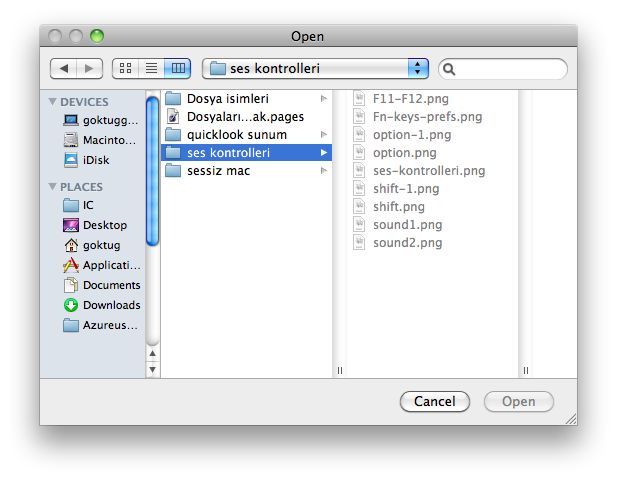Collapse the PLACES section

tap(53, 187)
